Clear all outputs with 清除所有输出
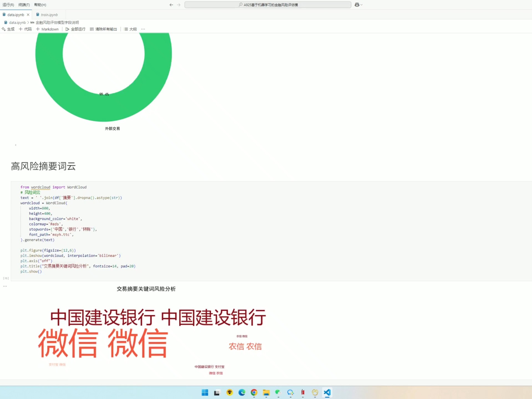Screen dimensions: 532x399 click(103, 29)
